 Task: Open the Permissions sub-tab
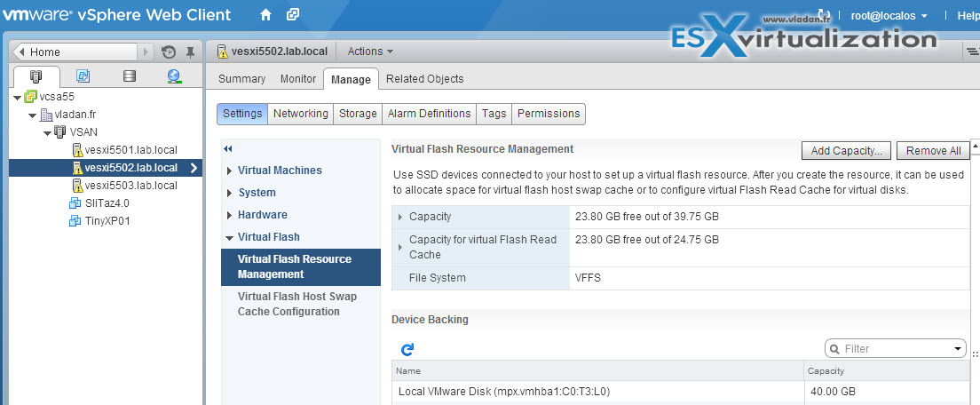(x=549, y=114)
